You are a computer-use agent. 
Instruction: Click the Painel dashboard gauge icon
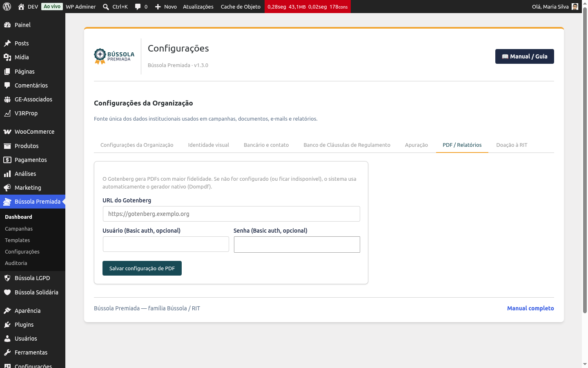(x=7, y=25)
